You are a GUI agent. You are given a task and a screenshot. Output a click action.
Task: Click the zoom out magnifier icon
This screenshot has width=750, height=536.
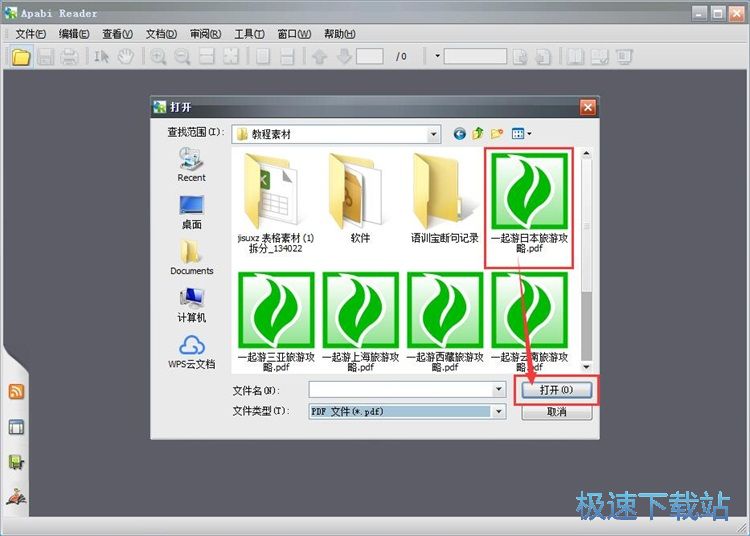click(x=182, y=56)
